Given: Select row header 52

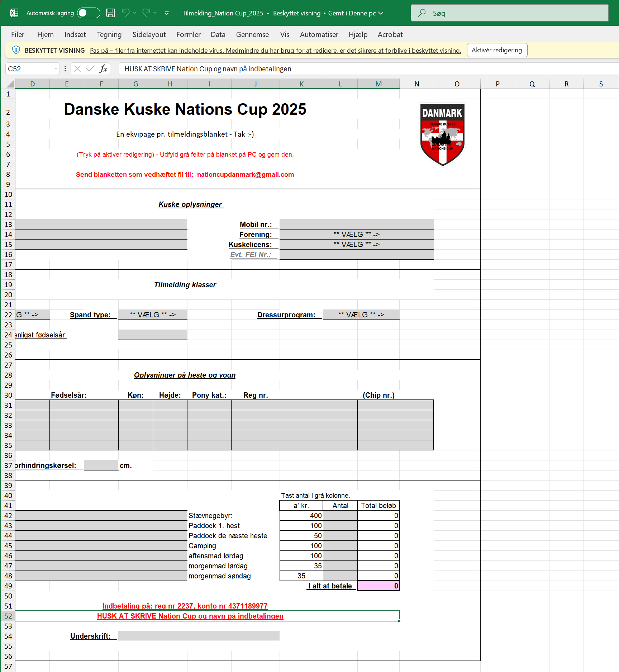Looking at the screenshot, I should pos(8,616).
